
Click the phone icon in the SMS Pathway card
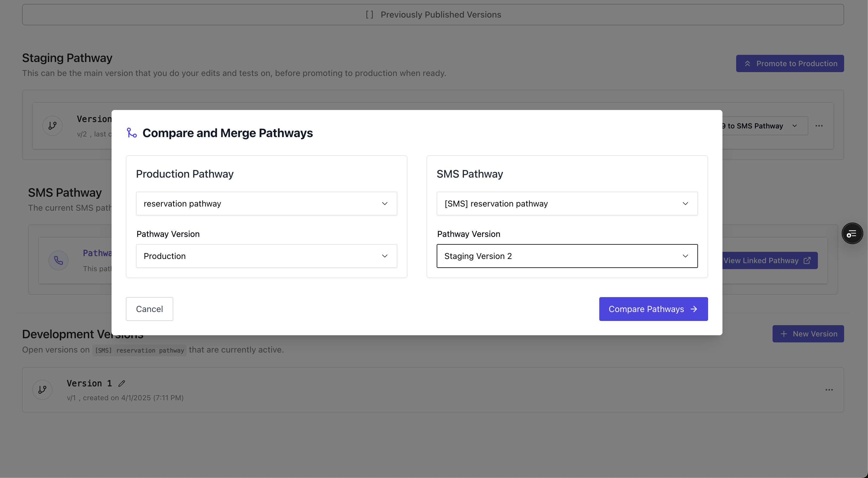[59, 260]
